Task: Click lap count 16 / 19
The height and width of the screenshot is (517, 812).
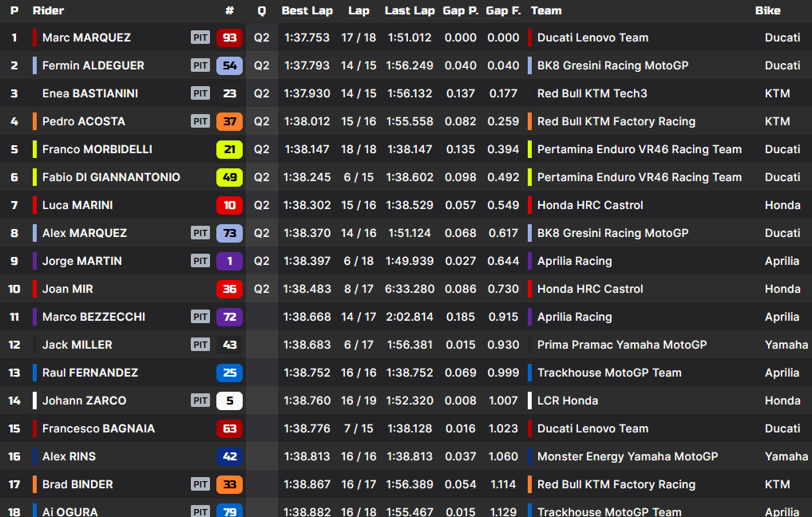Action: tap(358, 401)
